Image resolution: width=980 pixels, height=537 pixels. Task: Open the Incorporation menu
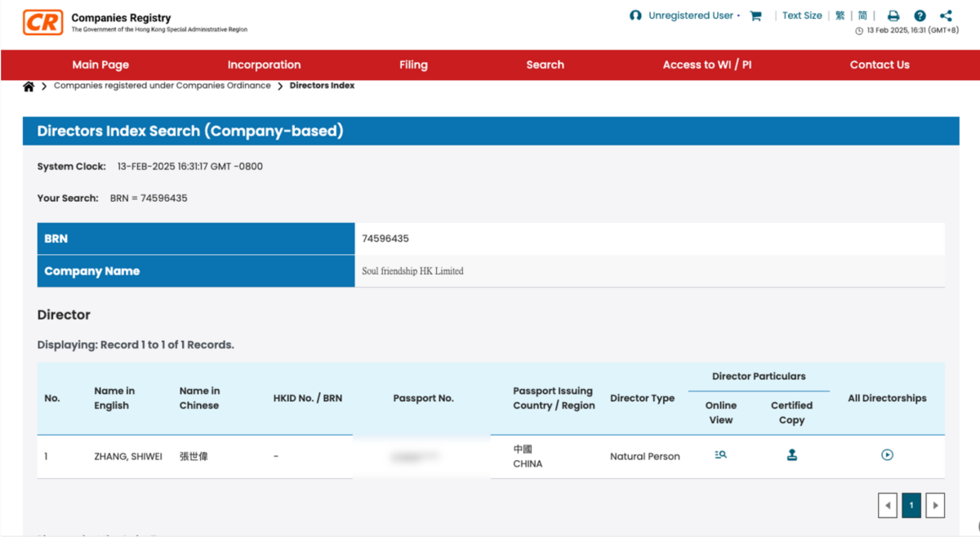coord(264,65)
